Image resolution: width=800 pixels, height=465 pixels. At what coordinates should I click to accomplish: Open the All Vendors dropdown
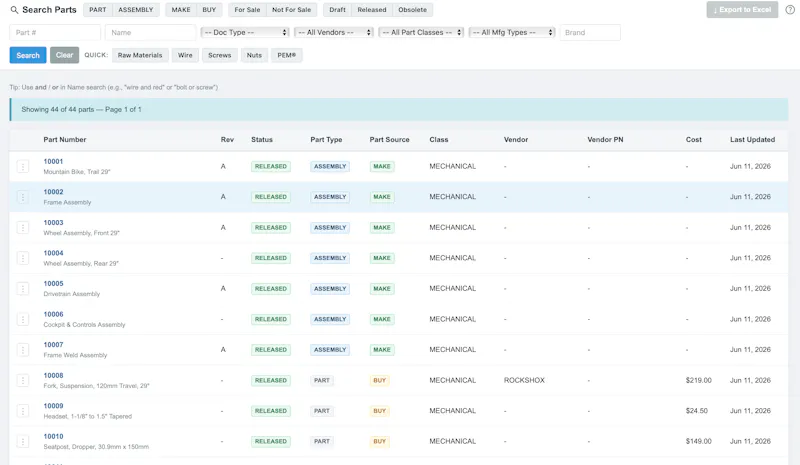pos(335,32)
